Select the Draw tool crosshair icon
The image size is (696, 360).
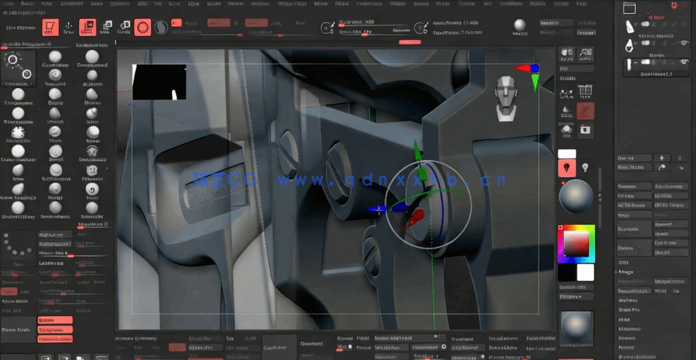point(69,28)
